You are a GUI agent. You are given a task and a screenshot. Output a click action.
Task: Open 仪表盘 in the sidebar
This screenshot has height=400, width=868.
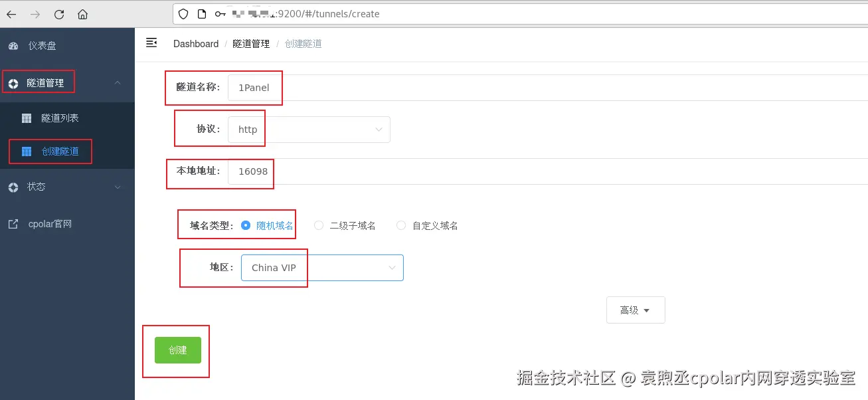(x=67, y=46)
